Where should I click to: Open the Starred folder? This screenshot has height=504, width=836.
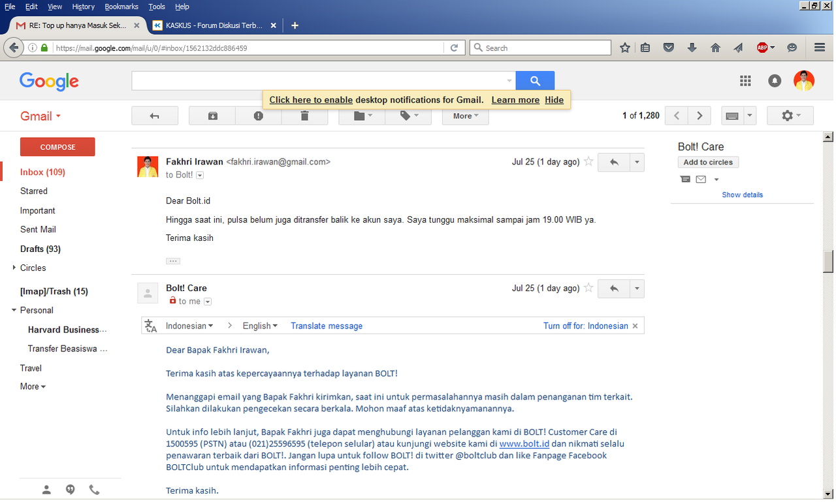coord(34,191)
